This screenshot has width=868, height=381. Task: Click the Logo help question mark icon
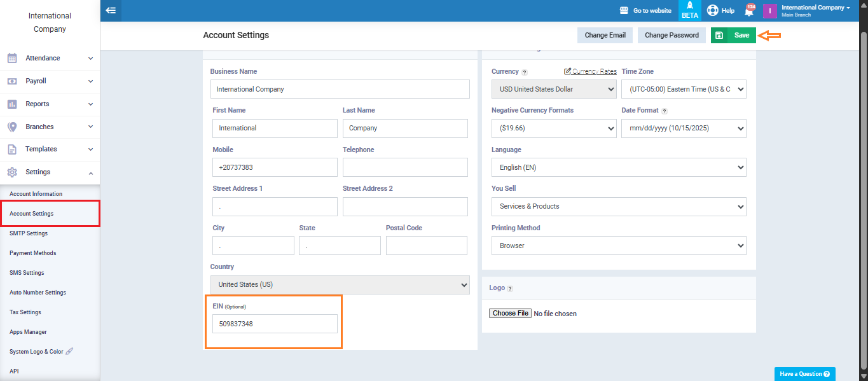510,288
